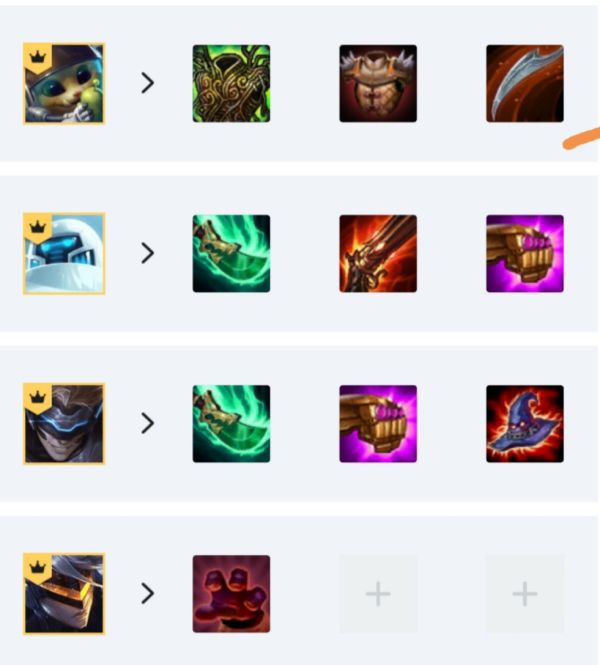600x665 pixels.
Task: Click green glowing blade item in third row
Action: pyautogui.click(x=231, y=424)
